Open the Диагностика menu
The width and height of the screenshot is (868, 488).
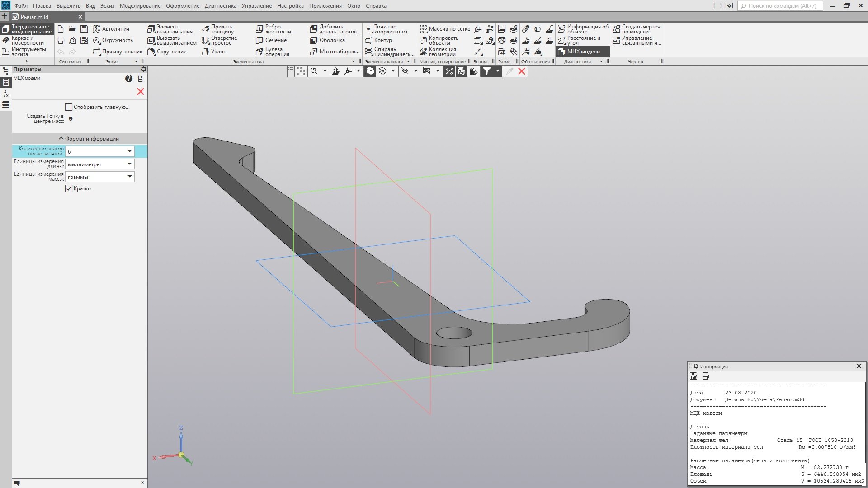pyautogui.click(x=220, y=6)
